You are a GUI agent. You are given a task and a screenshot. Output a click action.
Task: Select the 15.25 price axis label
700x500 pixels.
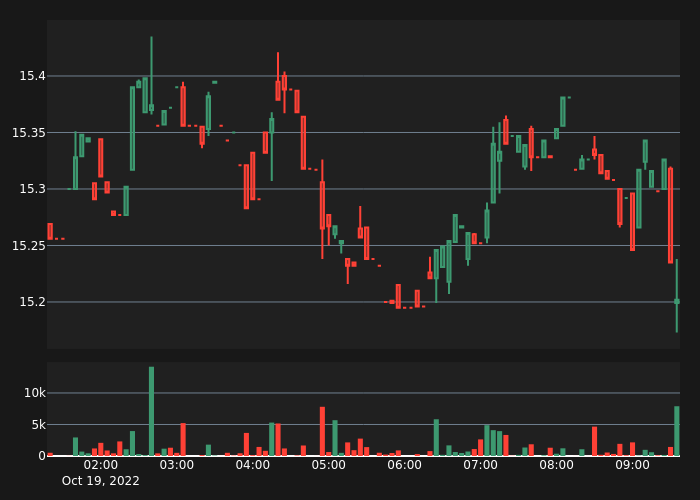(29, 246)
